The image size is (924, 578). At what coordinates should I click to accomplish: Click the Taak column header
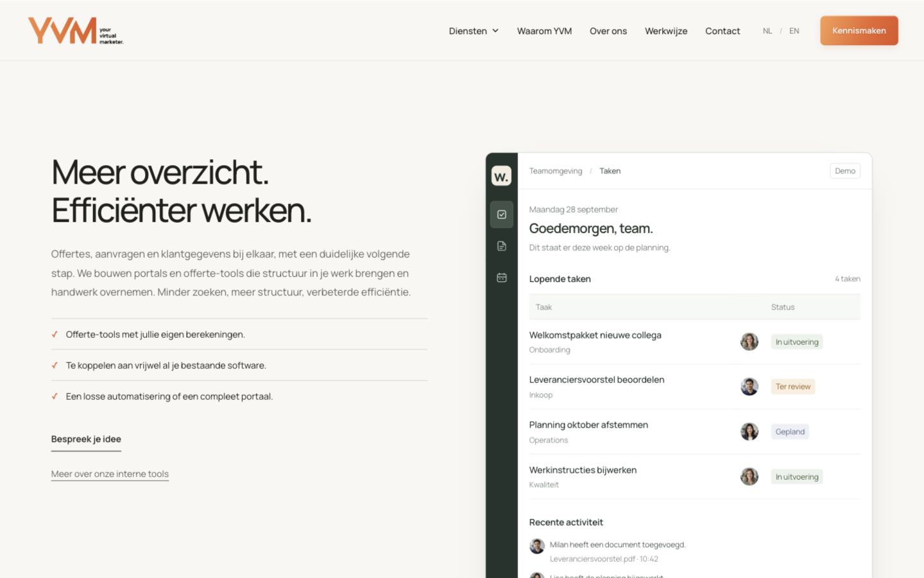(x=544, y=307)
